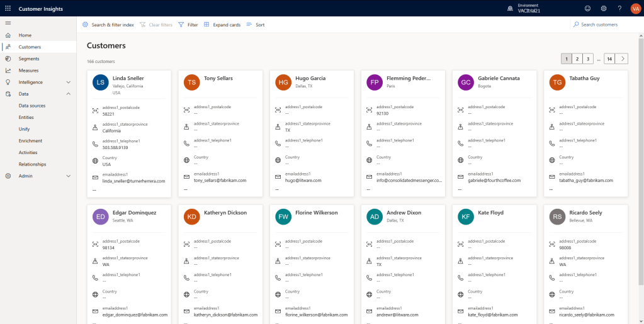Click the VA user account avatar

[635, 8]
